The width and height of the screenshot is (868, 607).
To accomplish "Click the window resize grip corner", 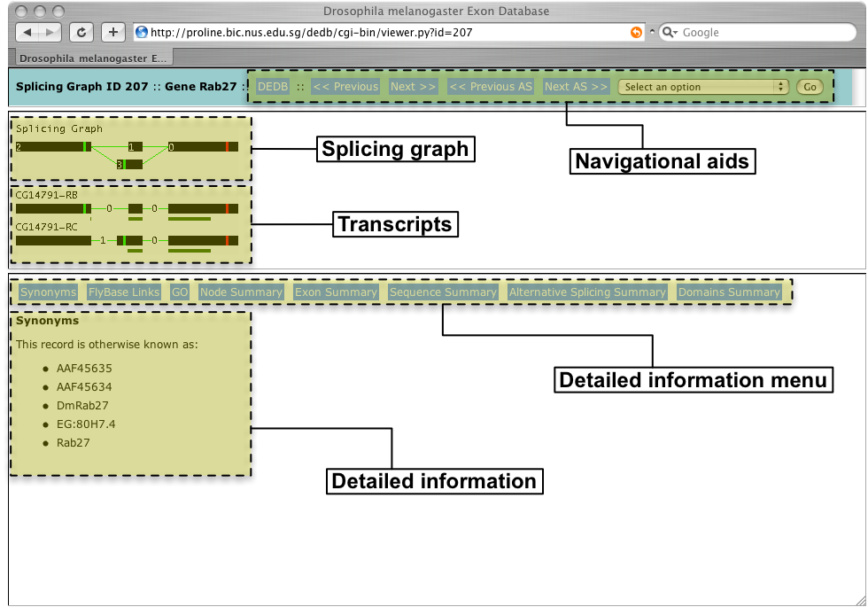I will pyautogui.click(x=860, y=600).
